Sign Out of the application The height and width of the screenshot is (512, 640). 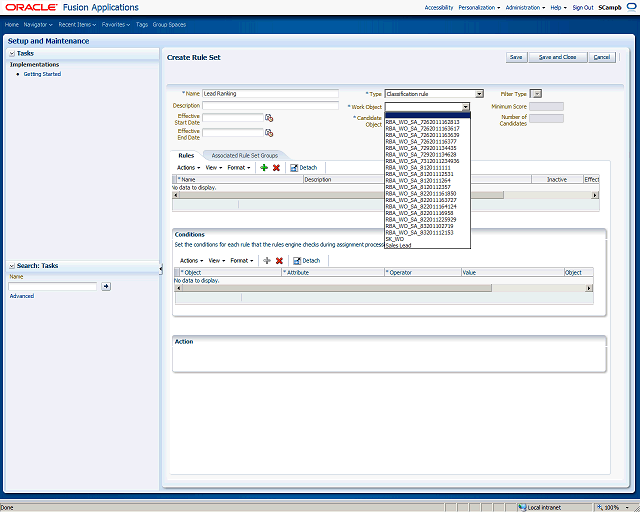click(x=582, y=7)
